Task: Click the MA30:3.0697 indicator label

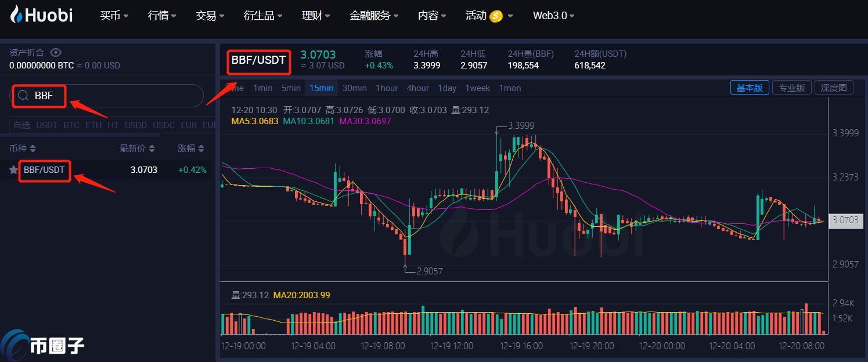Action: [x=365, y=121]
